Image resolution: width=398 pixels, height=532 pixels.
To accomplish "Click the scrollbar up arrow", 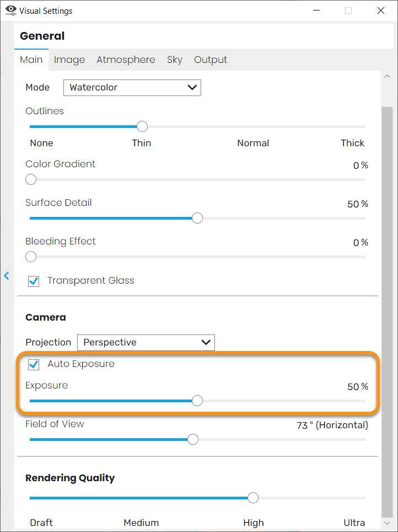I will (x=386, y=75).
